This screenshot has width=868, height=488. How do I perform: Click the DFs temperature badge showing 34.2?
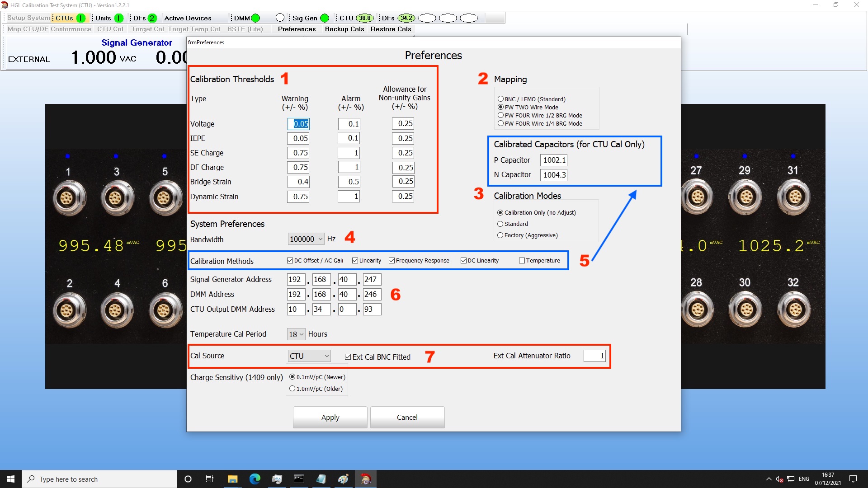pyautogui.click(x=406, y=18)
